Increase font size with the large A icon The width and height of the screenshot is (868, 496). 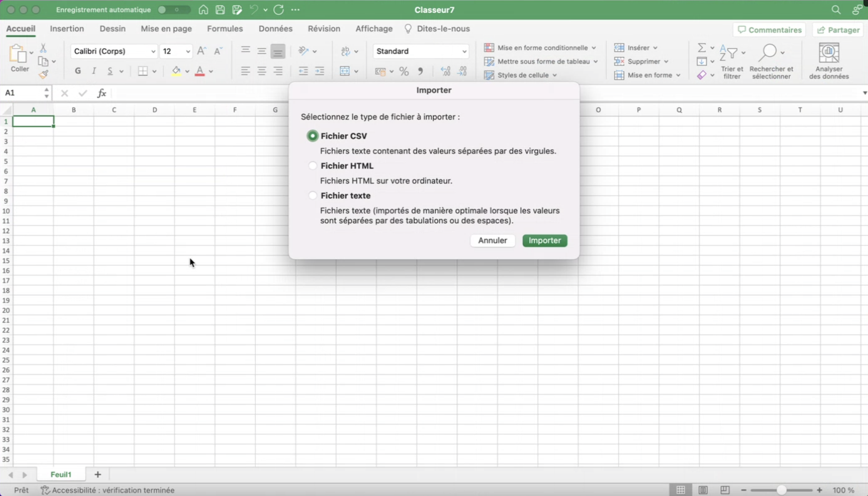[x=202, y=51]
